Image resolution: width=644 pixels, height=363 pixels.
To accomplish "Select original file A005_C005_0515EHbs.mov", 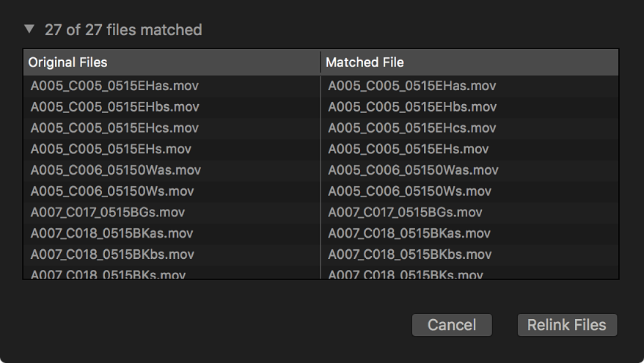I will [114, 107].
